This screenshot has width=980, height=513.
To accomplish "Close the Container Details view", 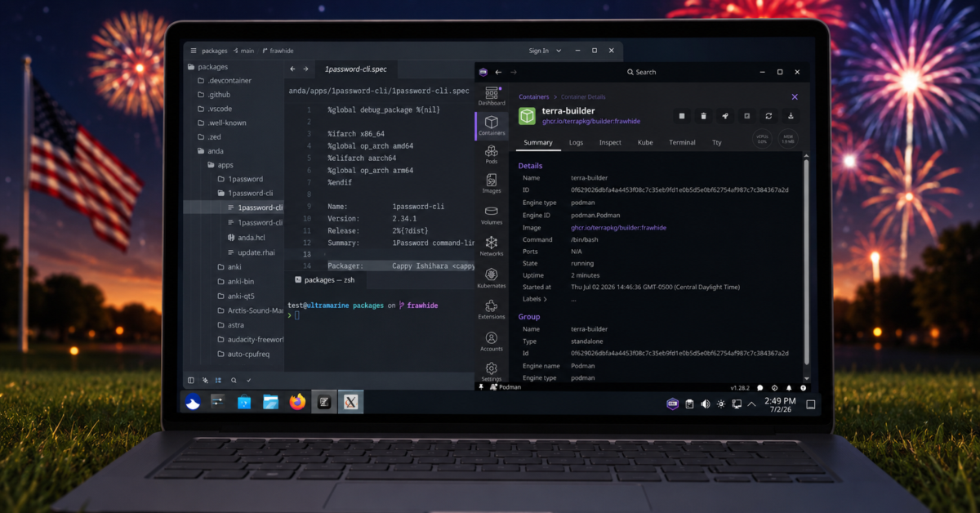I will 795,96.
